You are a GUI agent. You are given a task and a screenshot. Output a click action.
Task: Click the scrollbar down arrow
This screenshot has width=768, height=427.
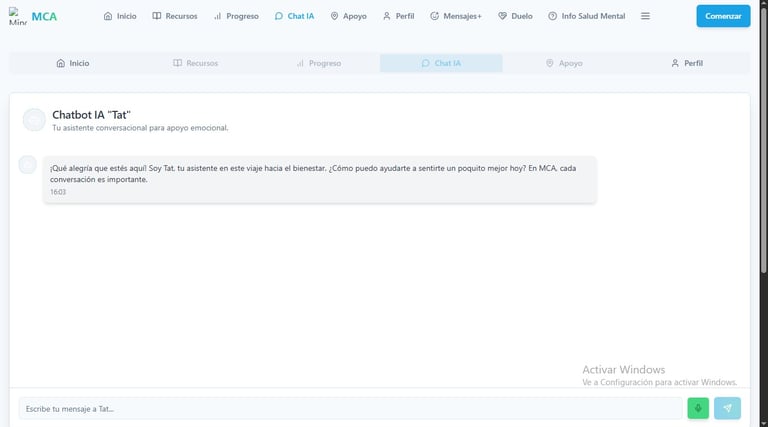click(764, 424)
